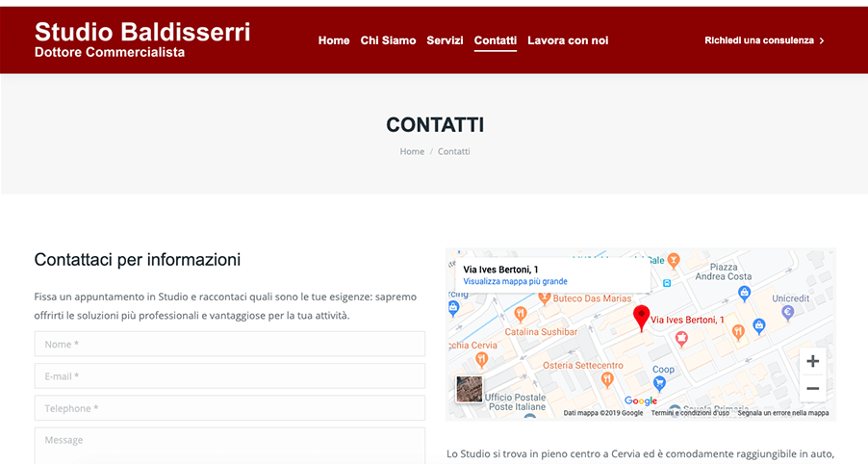Open the Chi Siamo menu item
Screen dimensions: 868x464
point(388,40)
